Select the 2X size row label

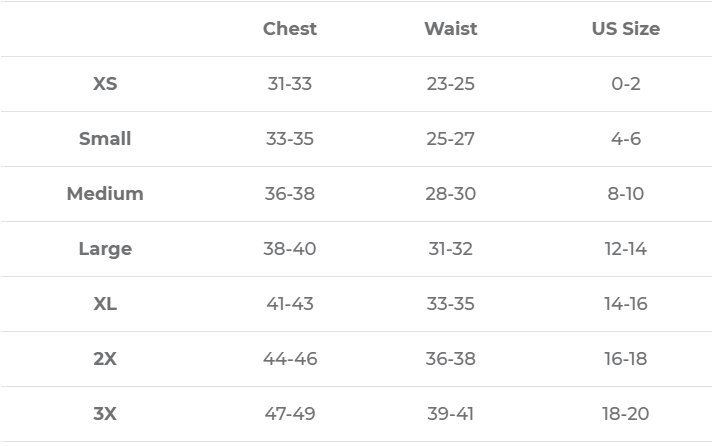click(105, 359)
